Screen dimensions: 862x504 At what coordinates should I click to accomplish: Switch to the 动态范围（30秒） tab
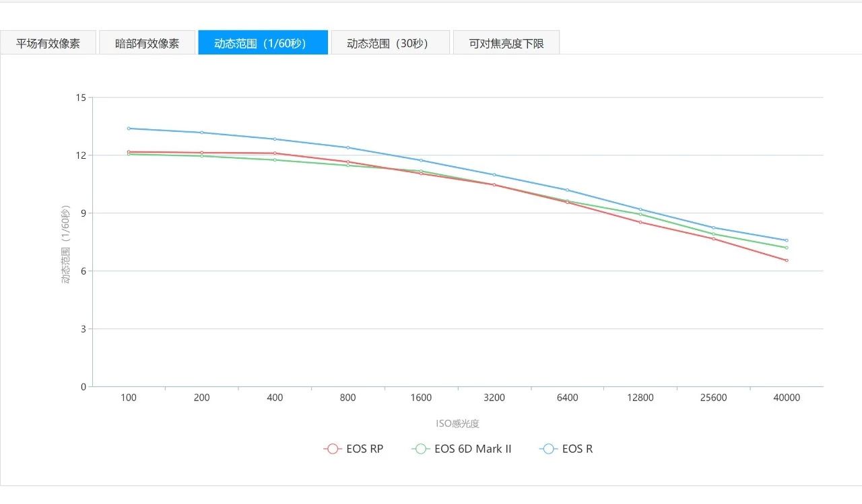[x=390, y=43]
